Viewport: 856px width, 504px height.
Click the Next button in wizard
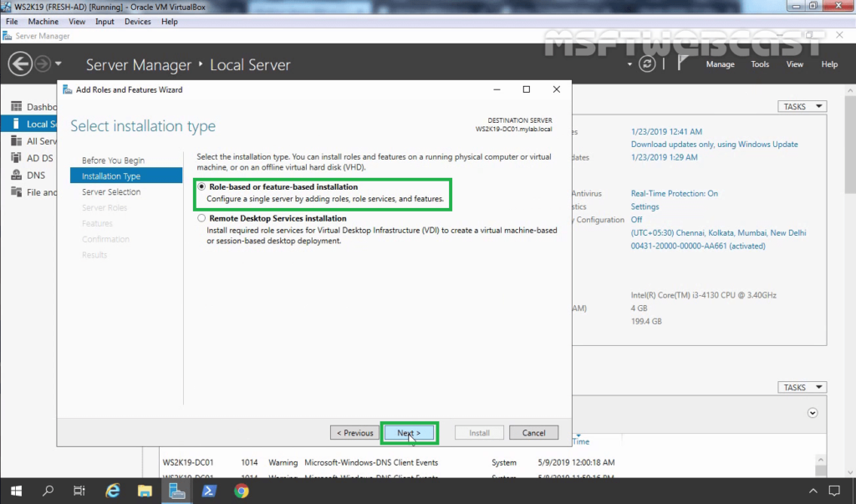pos(409,432)
